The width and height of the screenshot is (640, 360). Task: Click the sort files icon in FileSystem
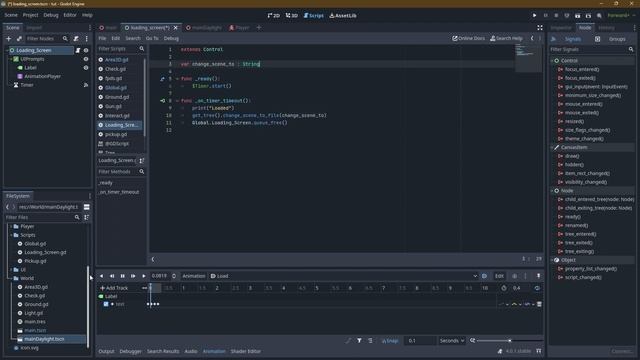click(x=87, y=218)
